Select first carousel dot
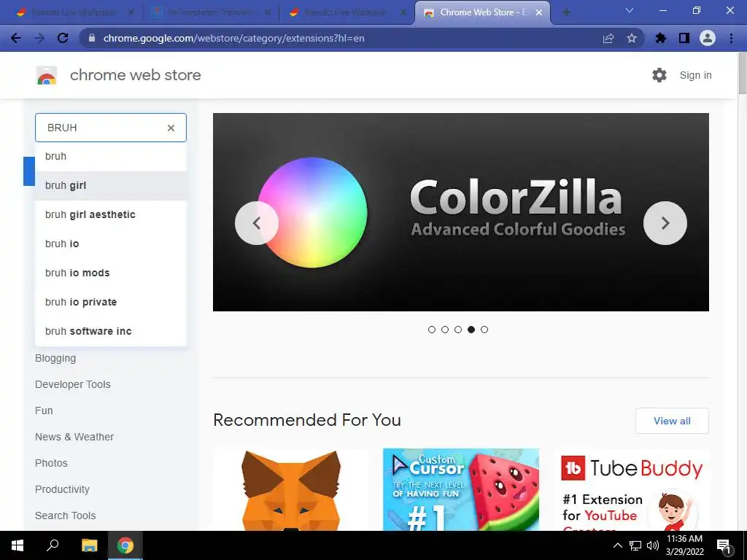Screen dimensions: 747x560 pos(432,330)
